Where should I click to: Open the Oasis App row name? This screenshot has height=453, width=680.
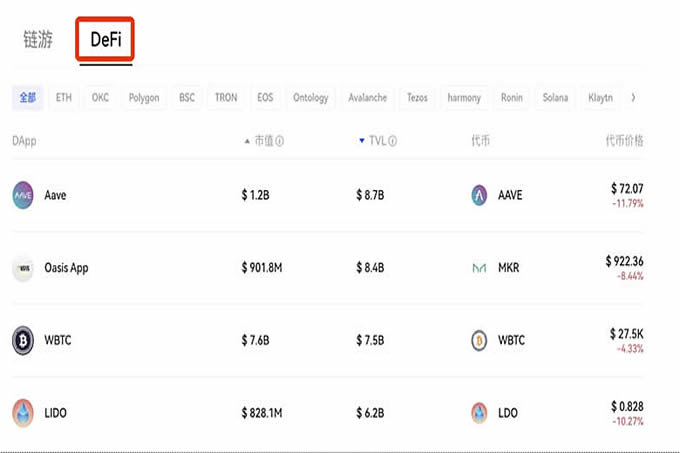66,268
